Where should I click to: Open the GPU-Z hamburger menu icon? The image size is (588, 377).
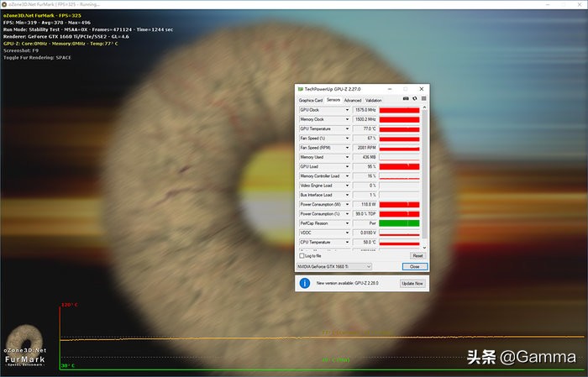pos(423,98)
